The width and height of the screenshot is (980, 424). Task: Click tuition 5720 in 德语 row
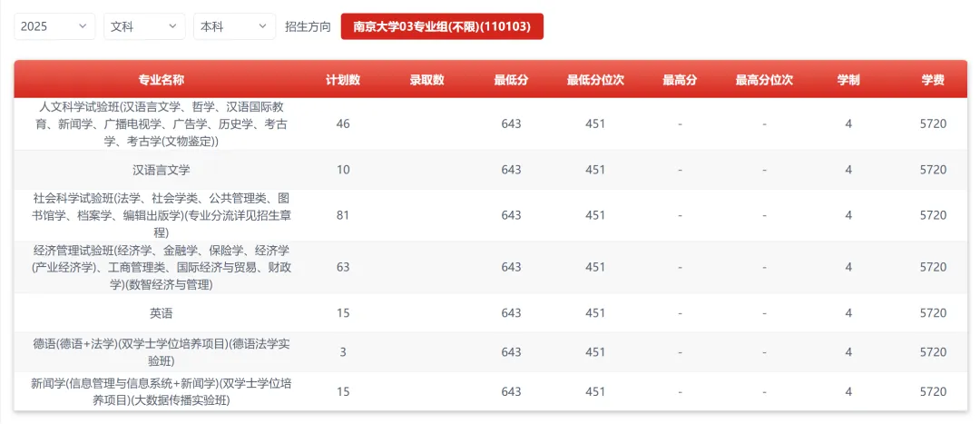click(933, 352)
